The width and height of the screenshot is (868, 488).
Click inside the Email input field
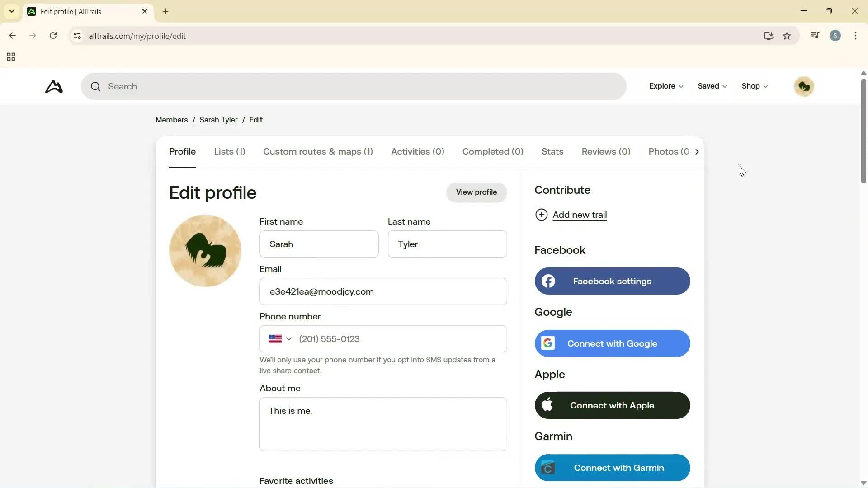pyautogui.click(x=383, y=291)
